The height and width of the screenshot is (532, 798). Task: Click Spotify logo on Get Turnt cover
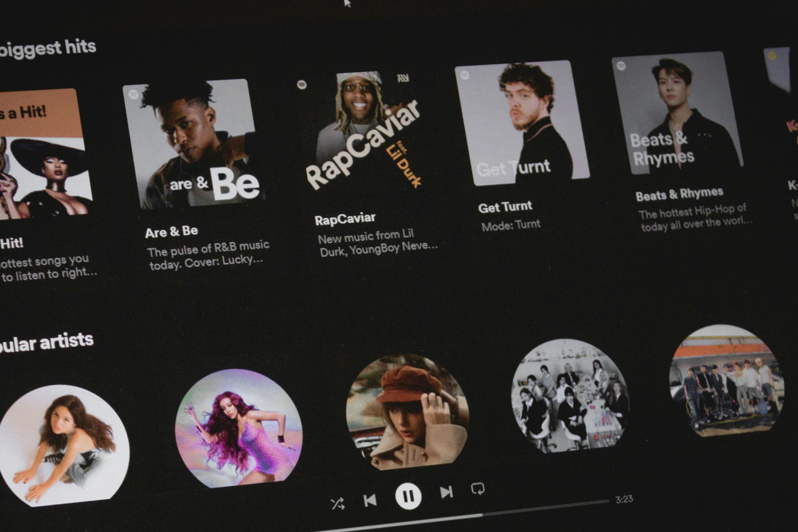click(x=465, y=75)
